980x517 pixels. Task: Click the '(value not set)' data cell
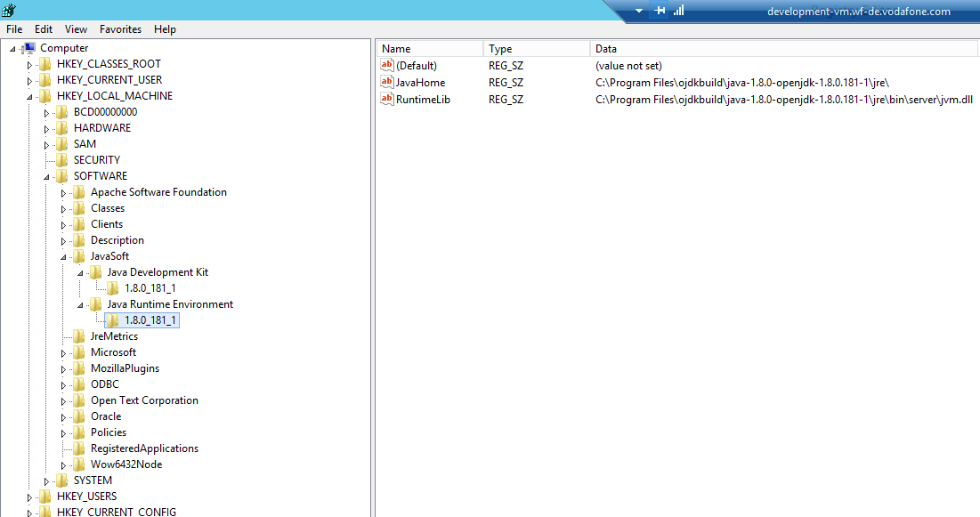click(x=628, y=66)
